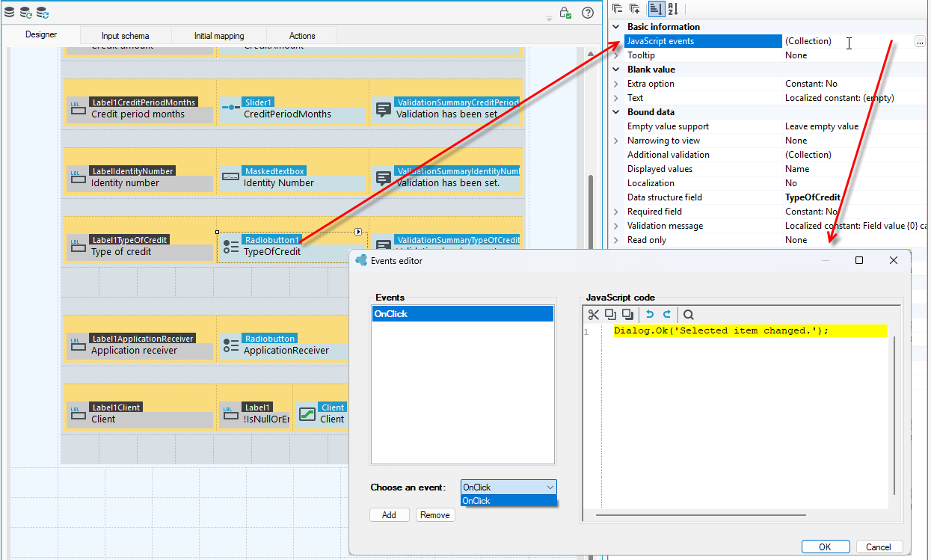This screenshot has height=560, width=931.
Task: Copy code in the JavaScript code toolbar
Action: coord(610,315)
